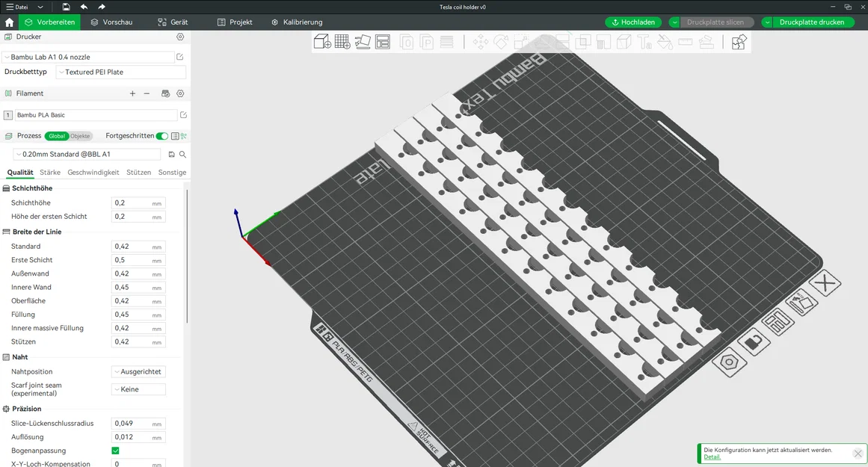Viewport: 868px width, 467px height.
Task: Open the Bambu PLA Basic filament dropdown
Action: (x=95, y=115)
